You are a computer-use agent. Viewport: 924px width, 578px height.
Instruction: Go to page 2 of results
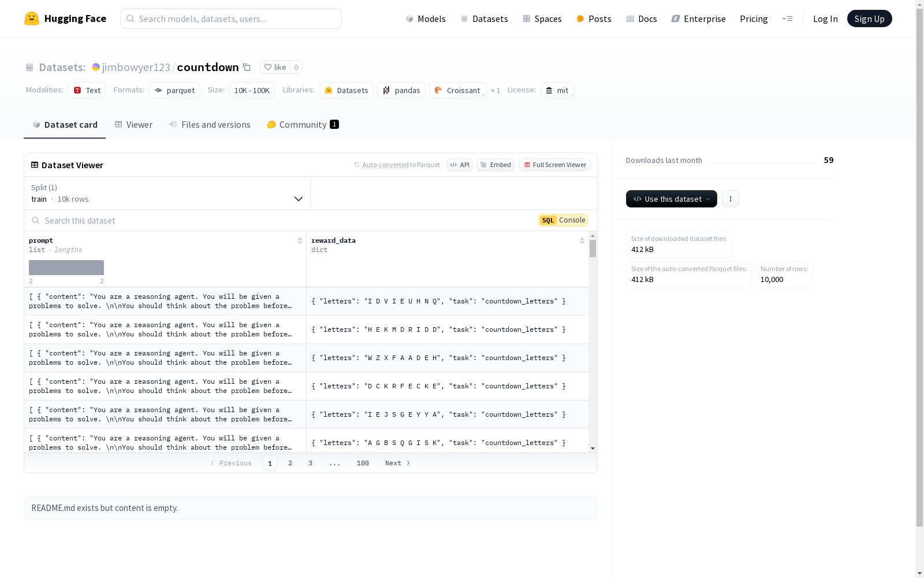tap(290, 463)
